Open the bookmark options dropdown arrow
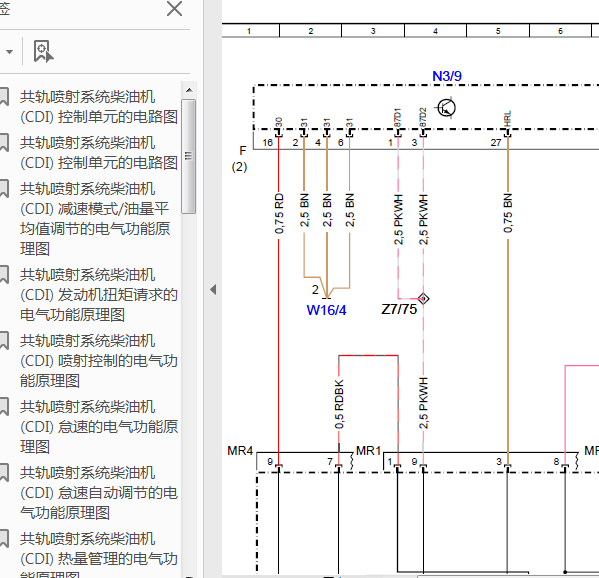Screen dimensions: 599x578 click(9, 52)
